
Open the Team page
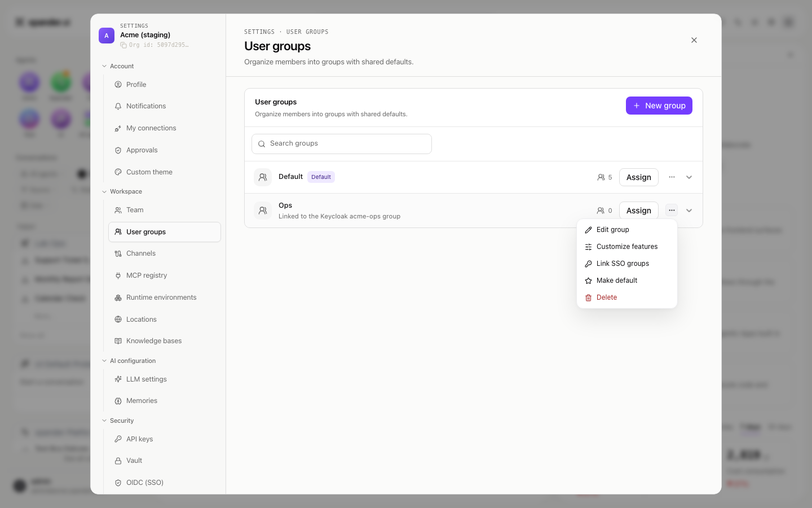tap(165, 210)
